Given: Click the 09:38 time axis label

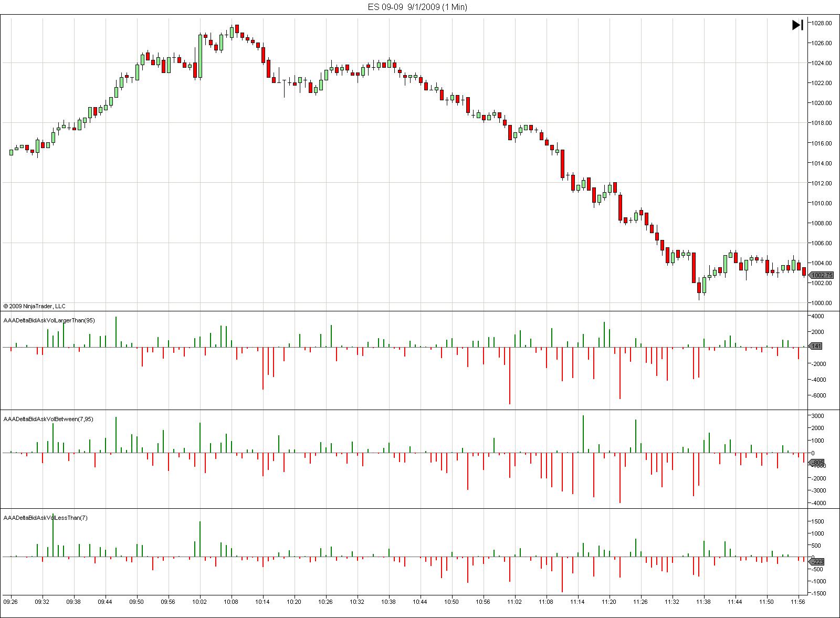Looking at the screenshot, I should click(x=73, y=602).
